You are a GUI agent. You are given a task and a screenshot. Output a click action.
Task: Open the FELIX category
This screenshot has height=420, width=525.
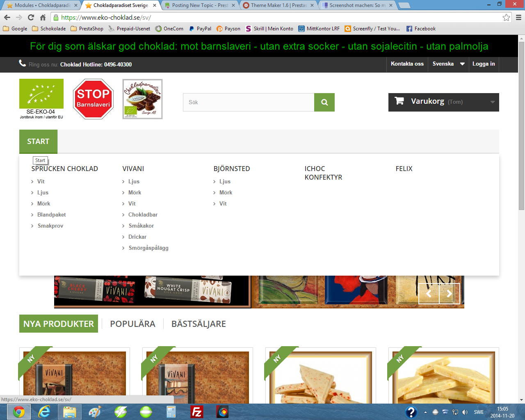coord(404,169)
